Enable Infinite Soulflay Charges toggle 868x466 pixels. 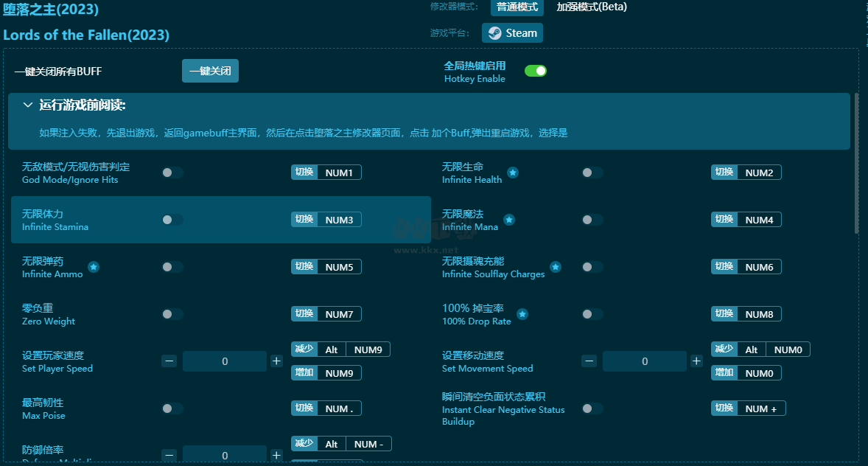pos(592,267)
